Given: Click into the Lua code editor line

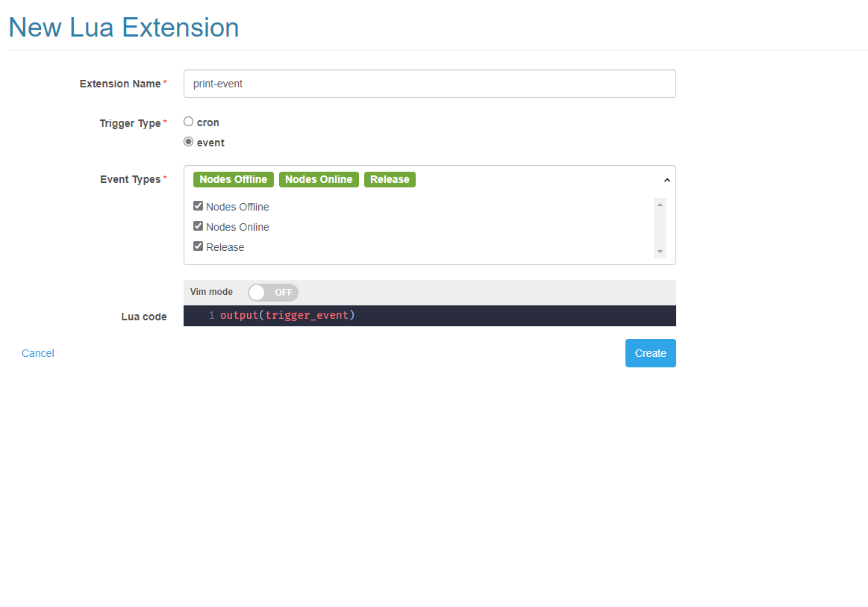Looking at the screenshot, I should click(430, 316).
